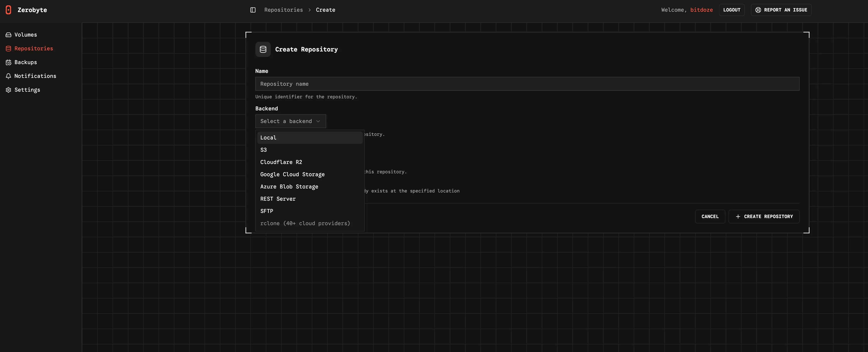
Task: Click the database icon beside Create Repository heading
Action: point(263,49)
